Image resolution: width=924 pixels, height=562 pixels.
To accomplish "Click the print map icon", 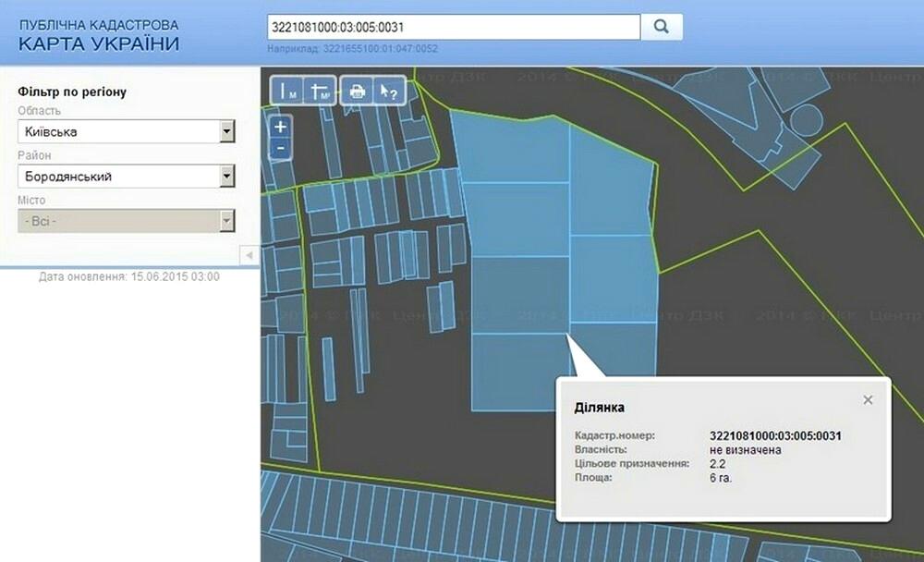I will [x=357, y=91].
